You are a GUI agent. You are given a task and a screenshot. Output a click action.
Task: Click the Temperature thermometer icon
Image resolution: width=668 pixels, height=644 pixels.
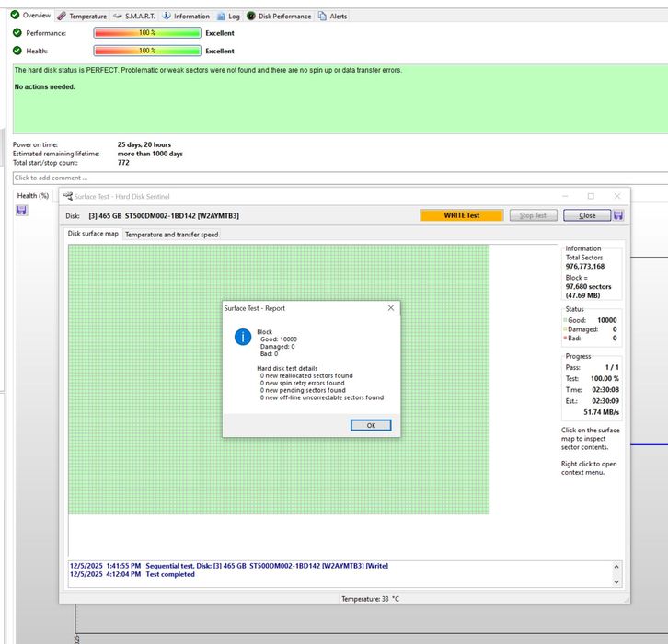pyautogui.click(x=62, y=17)
